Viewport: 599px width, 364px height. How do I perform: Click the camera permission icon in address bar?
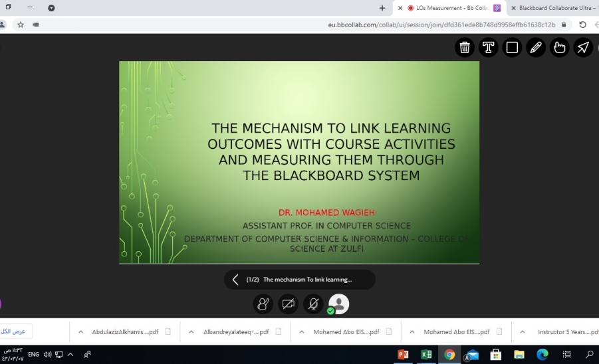36,25
